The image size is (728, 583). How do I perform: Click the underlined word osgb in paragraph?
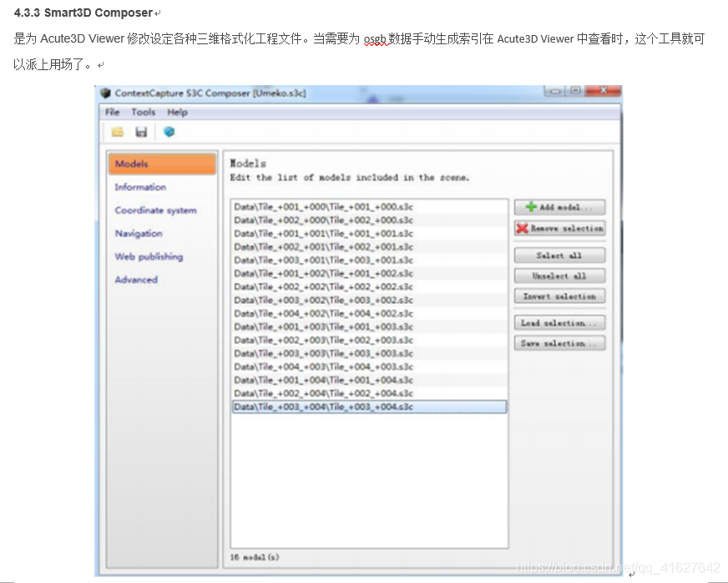point(375,39)
